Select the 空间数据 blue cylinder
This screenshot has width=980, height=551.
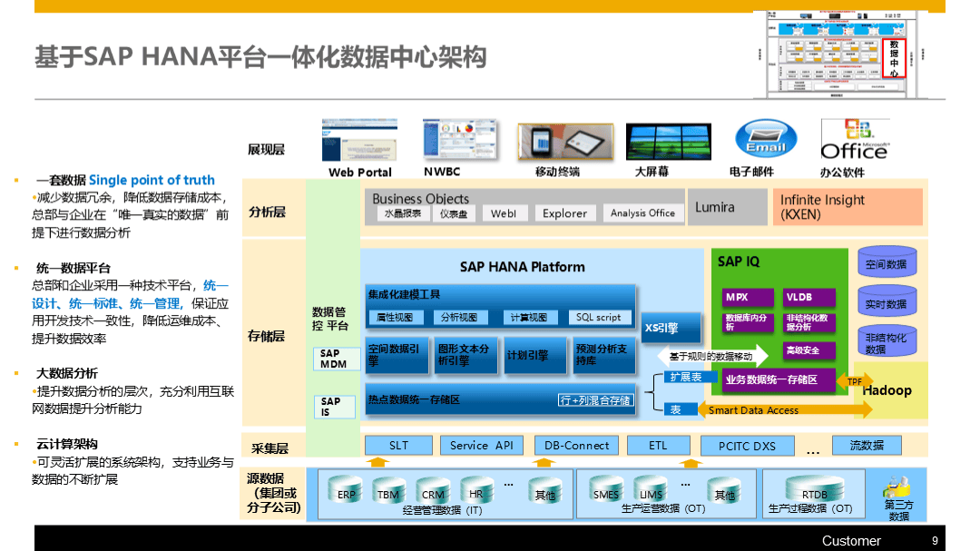[887, 262]
